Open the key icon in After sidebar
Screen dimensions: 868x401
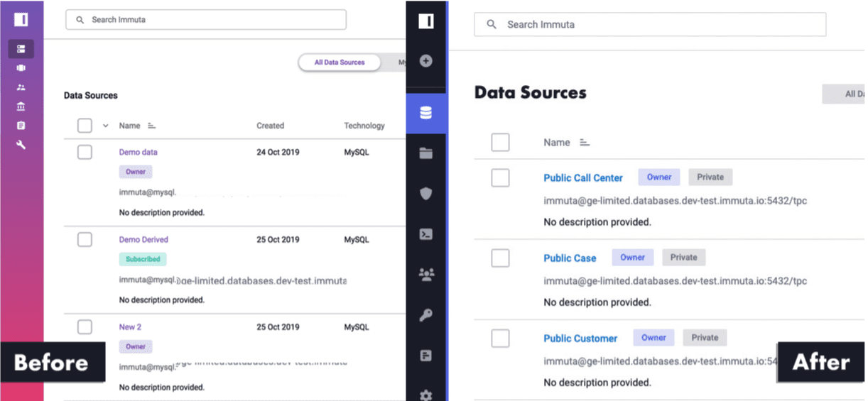click(x=426, y=315)
